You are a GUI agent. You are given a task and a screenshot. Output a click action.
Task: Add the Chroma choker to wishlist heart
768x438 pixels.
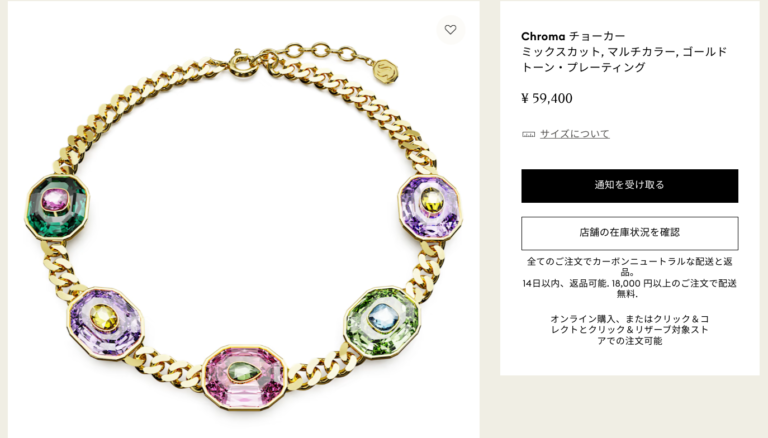coord(450,30)
